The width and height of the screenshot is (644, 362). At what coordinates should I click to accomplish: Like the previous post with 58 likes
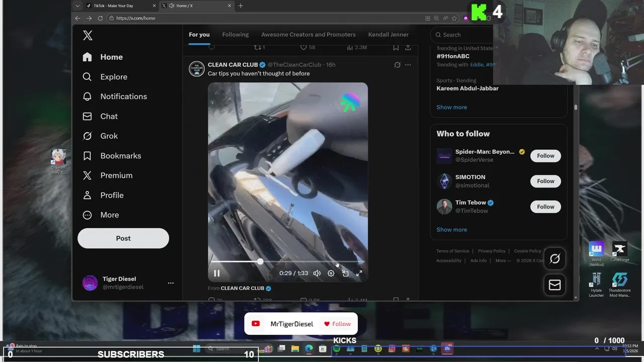(307, 47)
